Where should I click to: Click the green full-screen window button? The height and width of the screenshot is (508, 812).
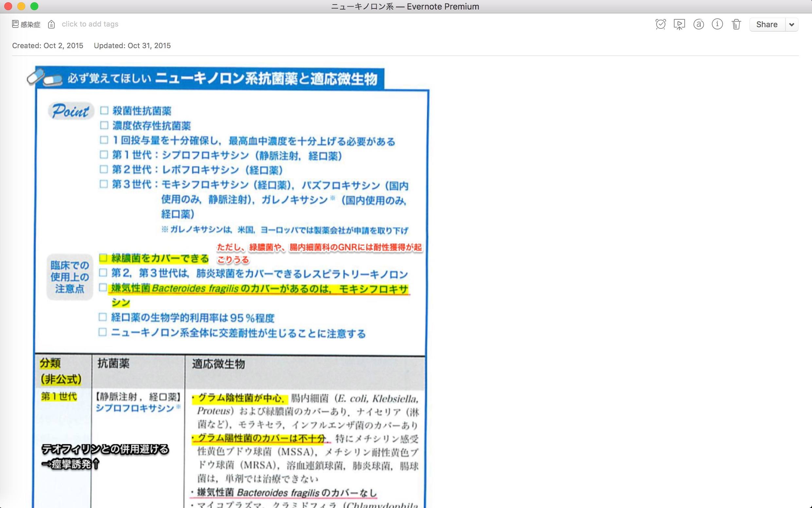point(34,6)
